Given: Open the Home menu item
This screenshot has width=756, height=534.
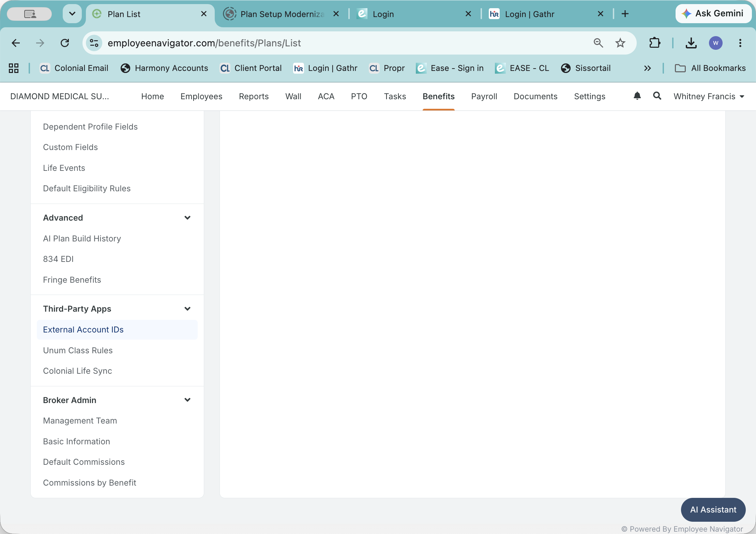Looking at the screenshot, I should coord(152,97).
